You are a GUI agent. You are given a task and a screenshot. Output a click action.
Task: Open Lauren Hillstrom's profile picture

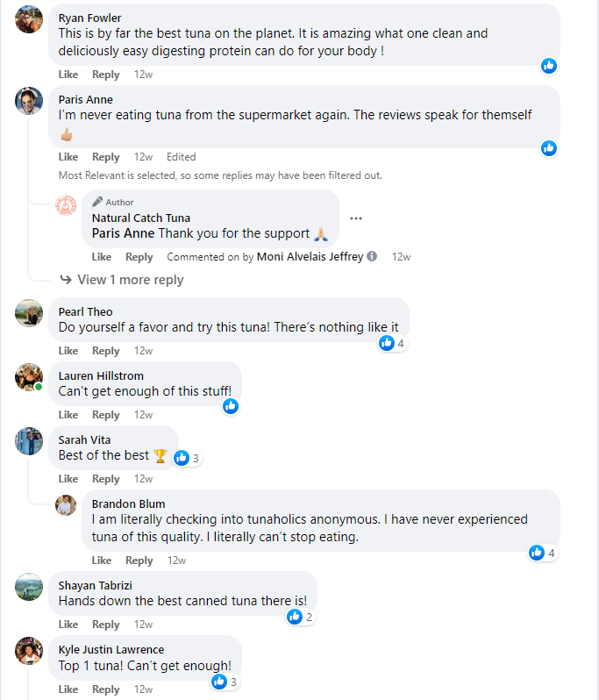tap(29, 376)
